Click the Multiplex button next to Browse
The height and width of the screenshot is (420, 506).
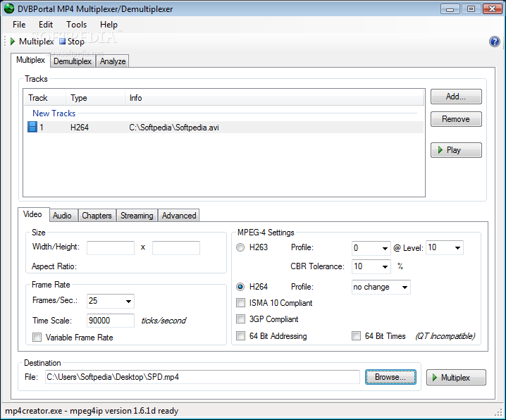(x=456, y=378)
